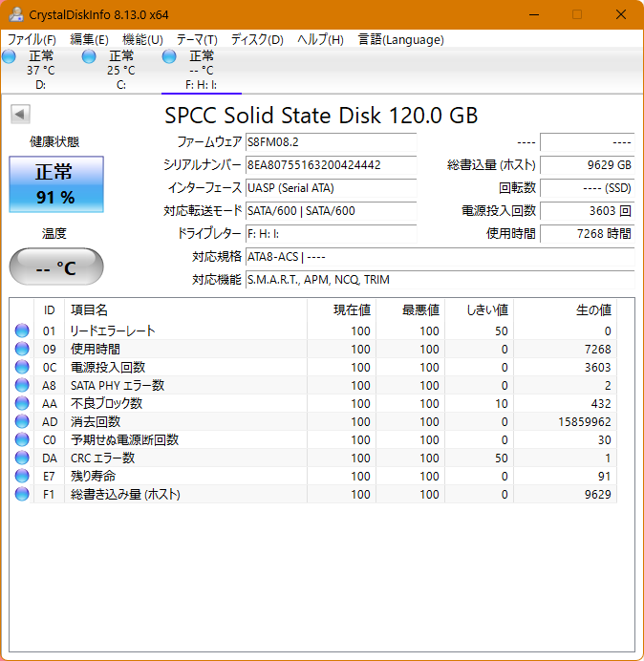
Task: Click status orb for AD 消去回数
Action: pos(22,421)
